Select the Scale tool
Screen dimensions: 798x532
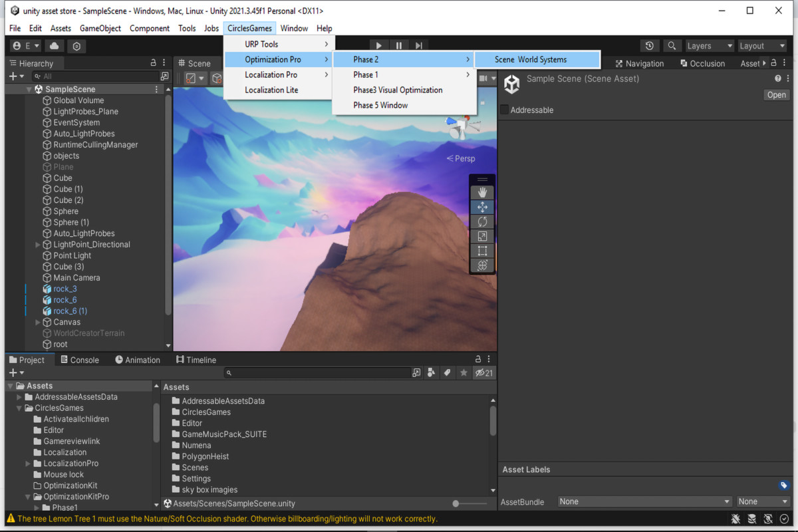[482, 236]
